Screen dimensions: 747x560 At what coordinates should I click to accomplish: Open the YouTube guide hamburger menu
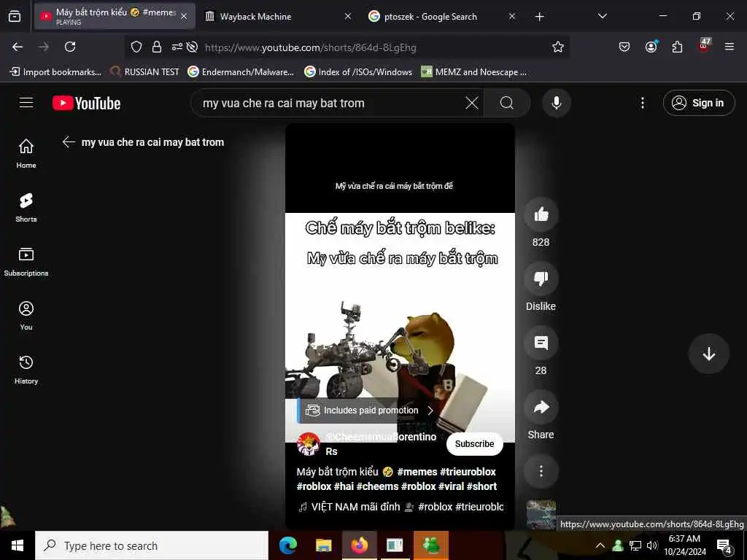click(26, 103)
